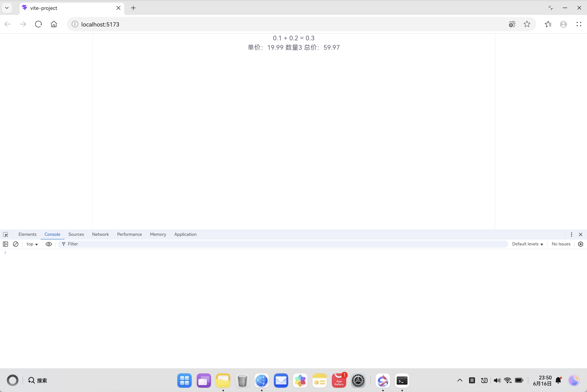Open the notifications bell

558,380
